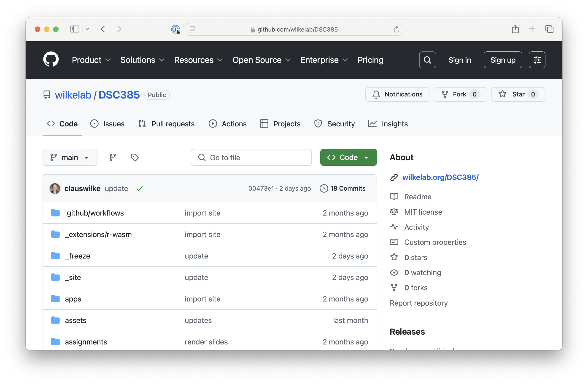Click the Go to file search field
Image resolution: width=588 pixels, height=384 pixels.
[x=251, y=157]
